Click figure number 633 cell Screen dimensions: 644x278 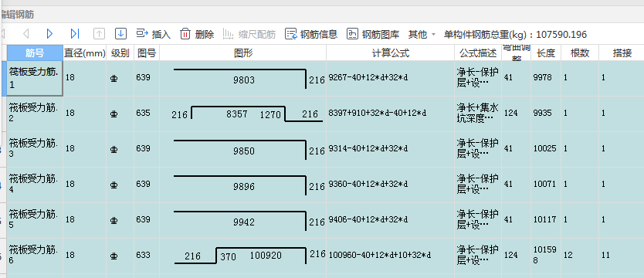coord(147,256)
